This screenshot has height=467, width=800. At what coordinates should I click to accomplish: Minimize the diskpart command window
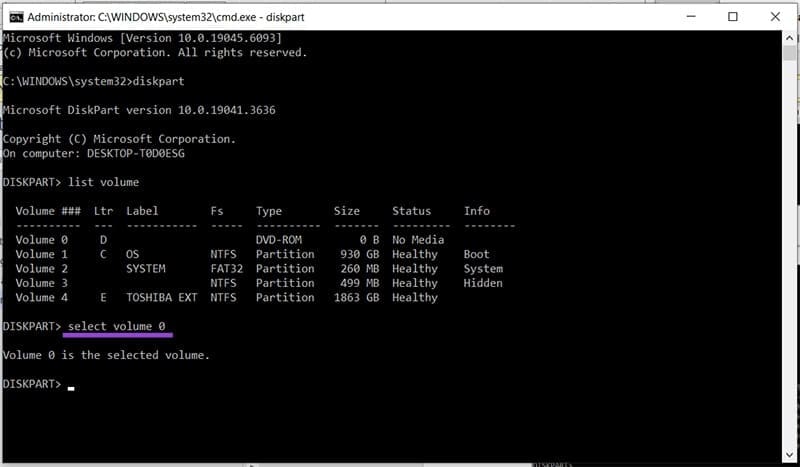[x=691, y=16]
